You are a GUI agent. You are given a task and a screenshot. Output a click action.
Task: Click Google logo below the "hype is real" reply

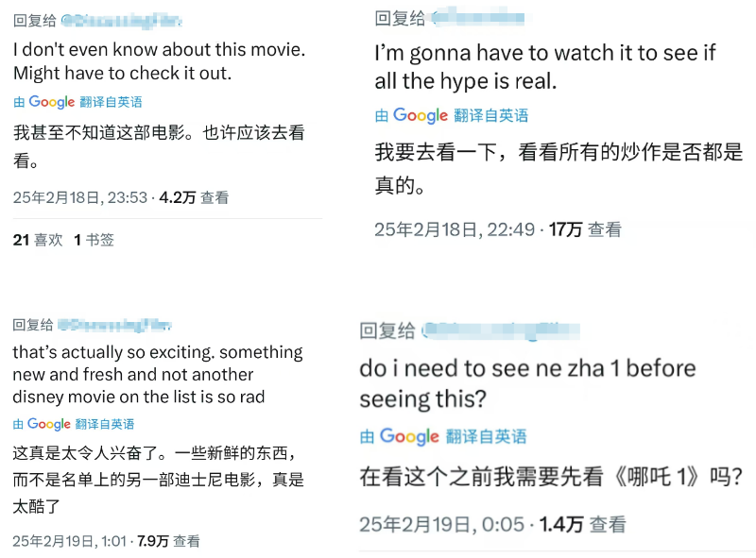pos(420,115)
